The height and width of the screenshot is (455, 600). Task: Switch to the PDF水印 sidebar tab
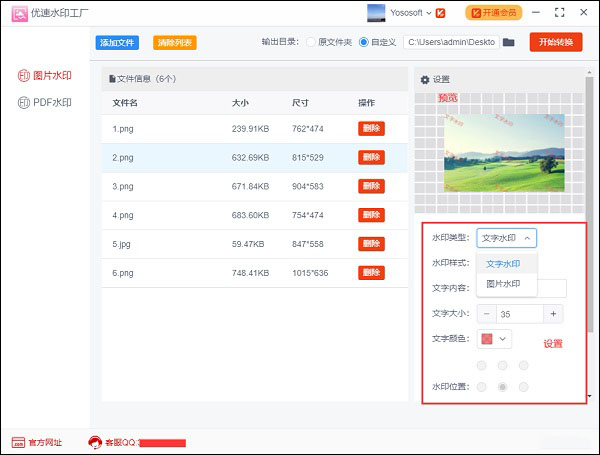[x=45, y=103]
